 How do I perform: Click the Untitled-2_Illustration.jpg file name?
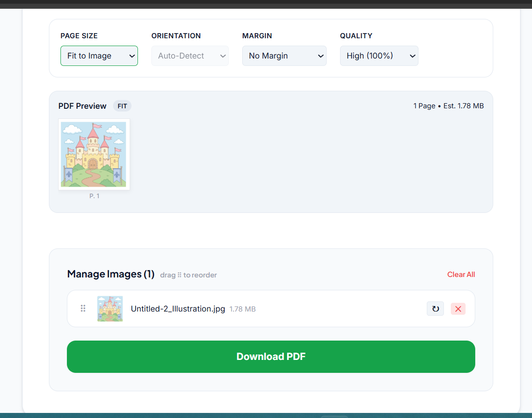[x=178, y=309]
